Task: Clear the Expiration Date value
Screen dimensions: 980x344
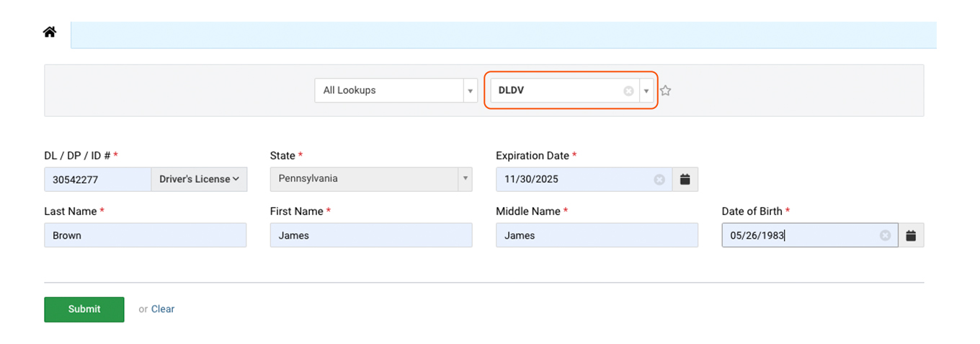Action: click(659, 180)
